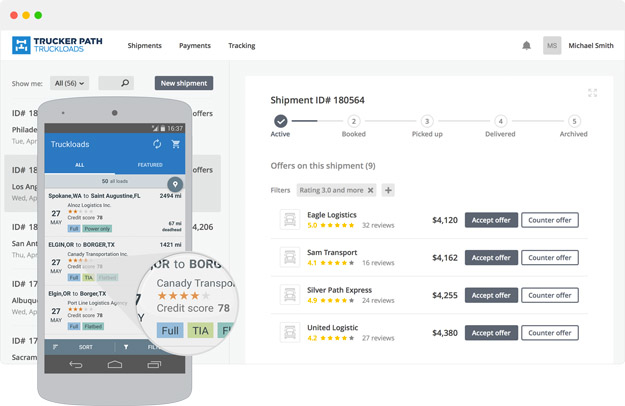The height and width of the screenshot is (406, 625).
Task: Tap the cart icon in phone app
Action: tap(175, 144)
